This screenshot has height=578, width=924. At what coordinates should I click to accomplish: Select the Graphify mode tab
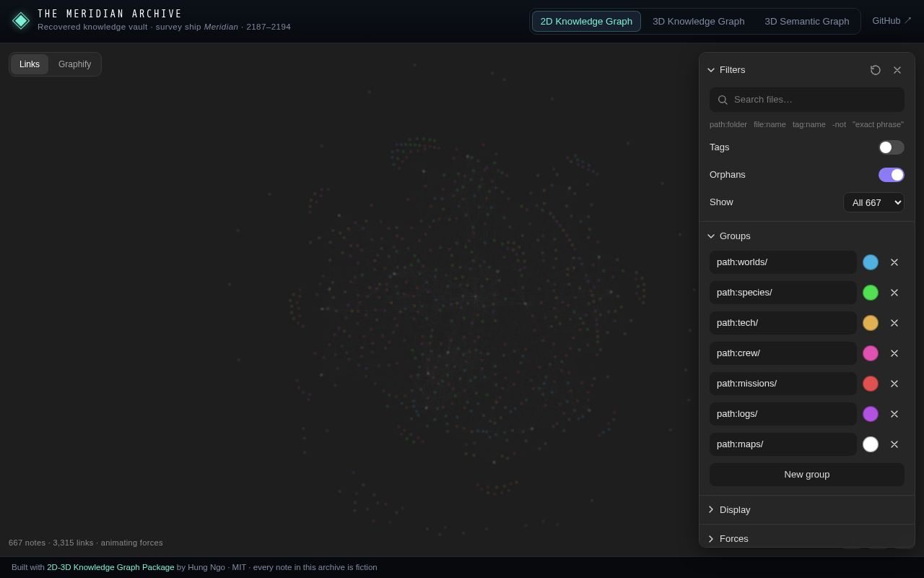tap(75, 64)
